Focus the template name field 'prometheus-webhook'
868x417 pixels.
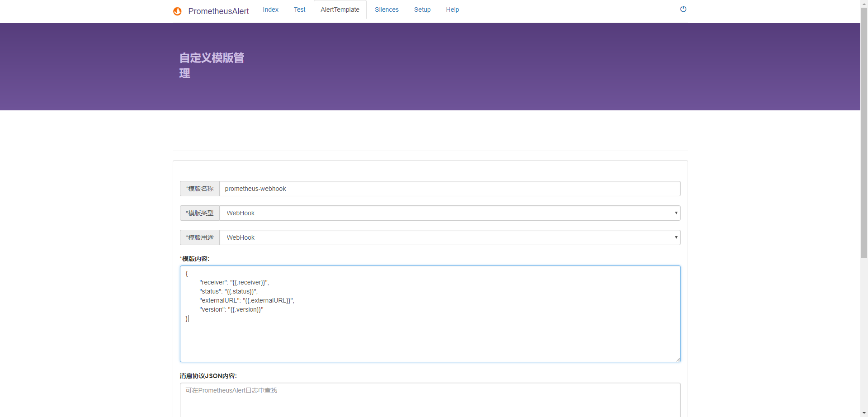click(x=450, y=189)
